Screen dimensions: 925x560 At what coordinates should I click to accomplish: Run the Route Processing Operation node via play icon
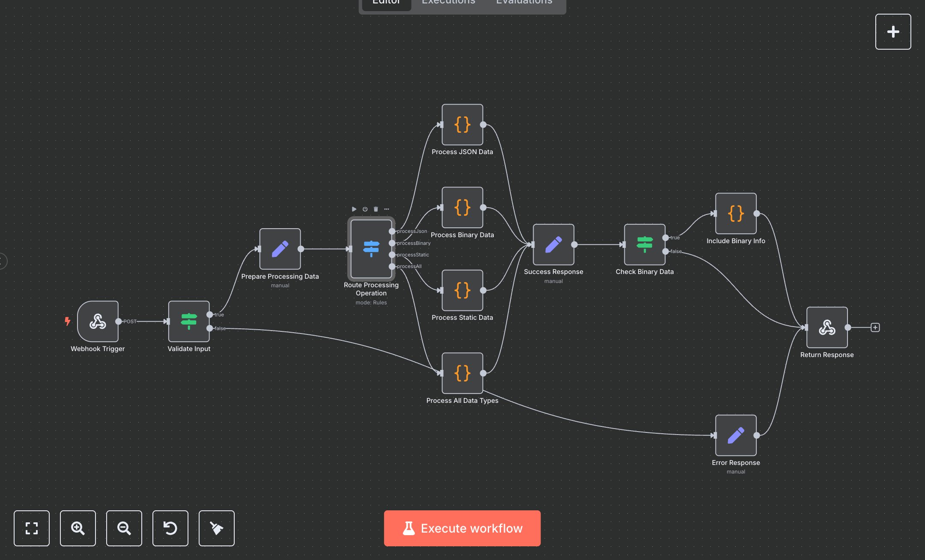(355, 209)
